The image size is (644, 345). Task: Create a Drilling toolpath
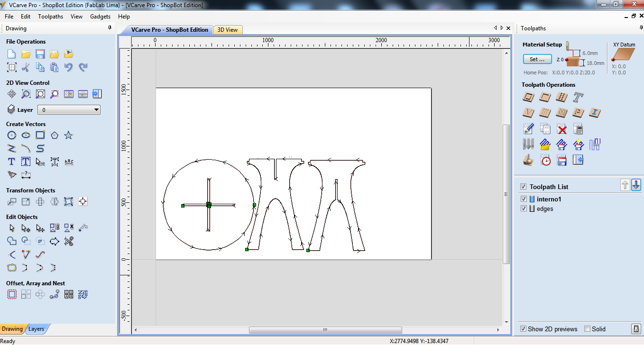(561, 98)
